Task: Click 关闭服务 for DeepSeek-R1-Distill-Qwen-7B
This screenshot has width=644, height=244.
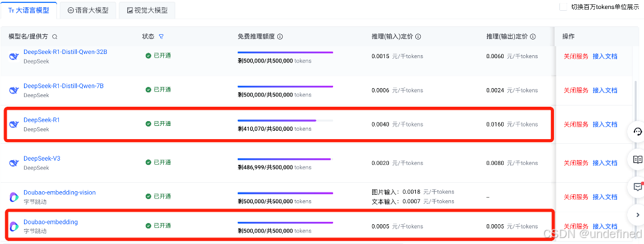Action: pyautogui.click(x=576, y=90)
